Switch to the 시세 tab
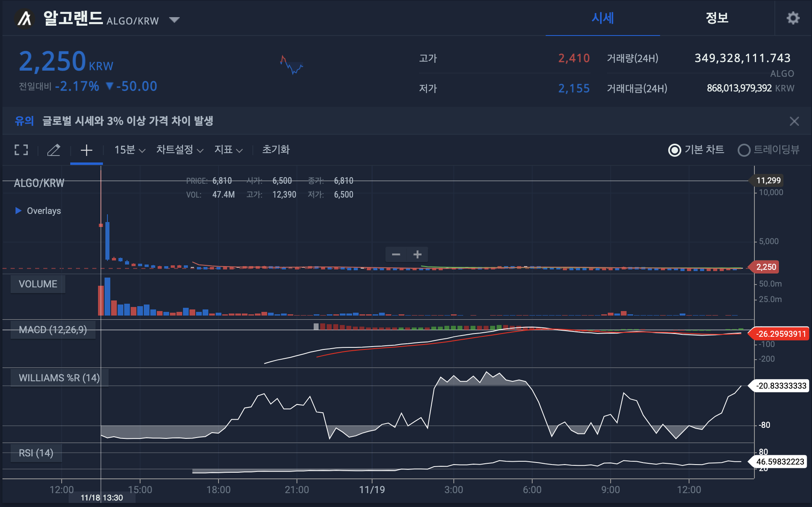 (602, 18)
